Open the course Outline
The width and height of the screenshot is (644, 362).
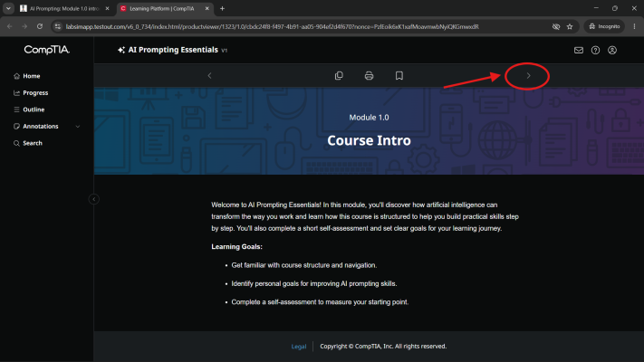click(34, 110)
